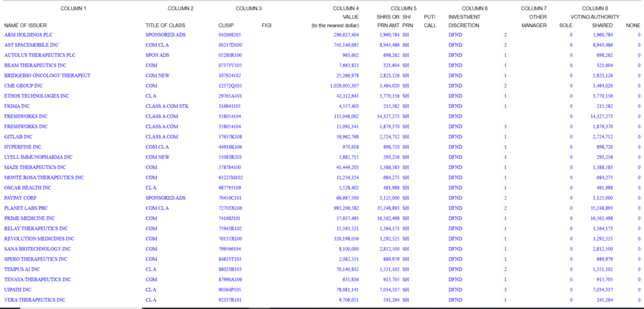Click BEAM THERAPEUTICS INC issuer name
The width and height of the screenshot is (644, 309).
35,65
